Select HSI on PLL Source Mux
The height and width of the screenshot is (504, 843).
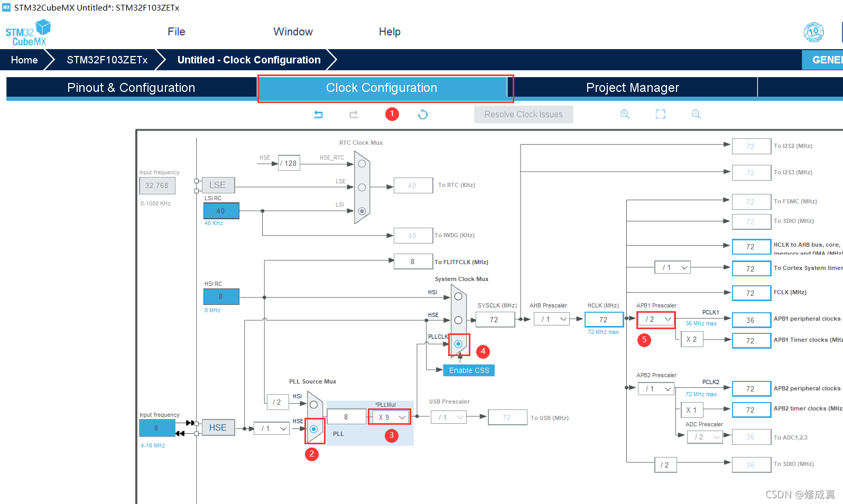pos(314,405)
